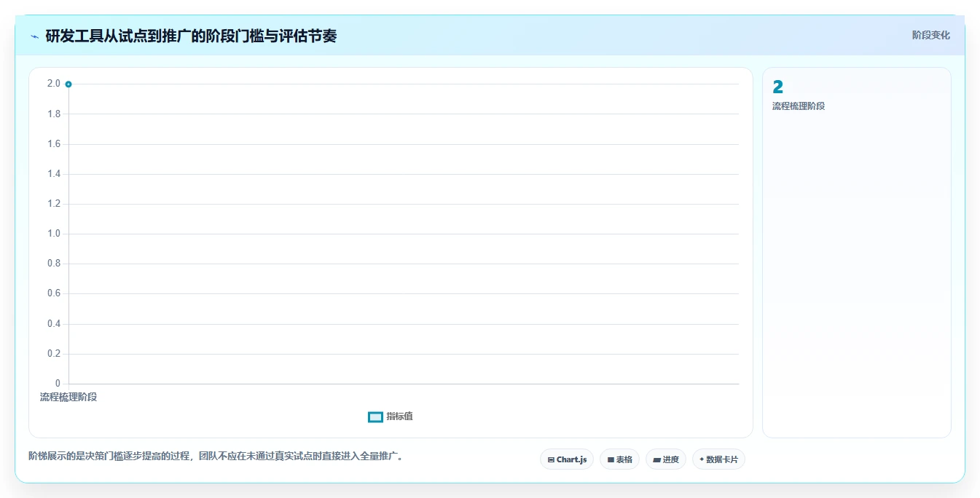Click the y-axis tick 1.4
The height and width of the screenshot is (498, 980).
coord(54,174)
